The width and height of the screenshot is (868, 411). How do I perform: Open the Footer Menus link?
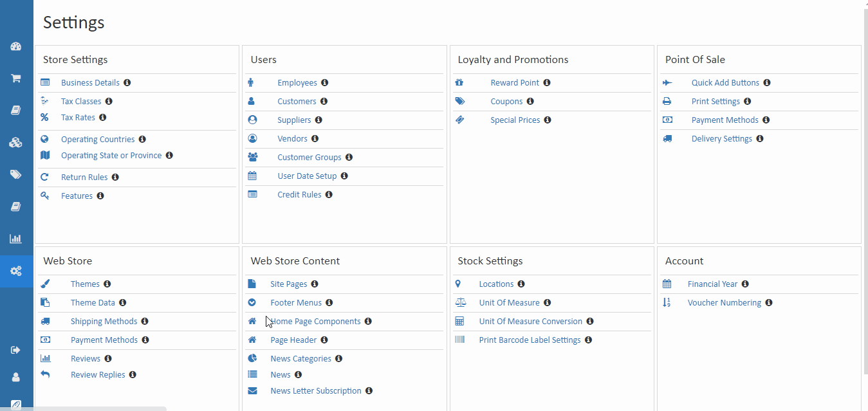click(296, 303)
